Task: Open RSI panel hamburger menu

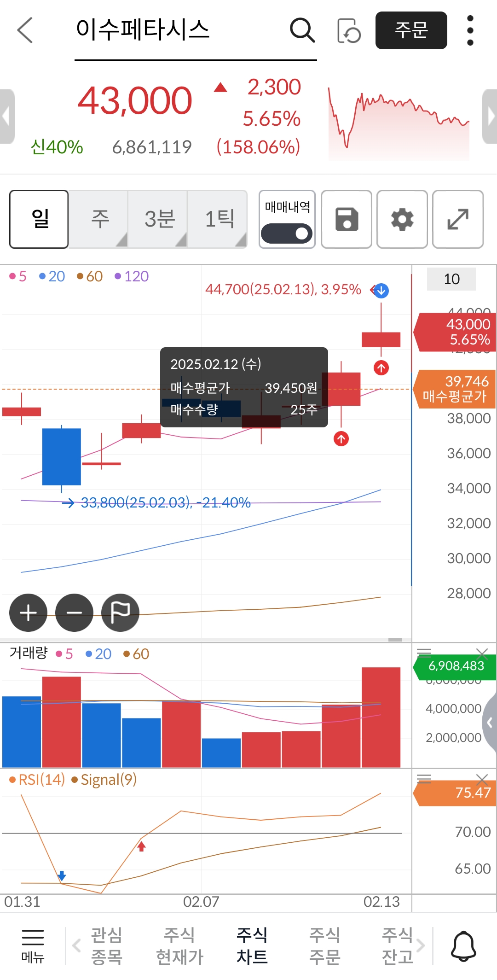Action: click(424, 779)
